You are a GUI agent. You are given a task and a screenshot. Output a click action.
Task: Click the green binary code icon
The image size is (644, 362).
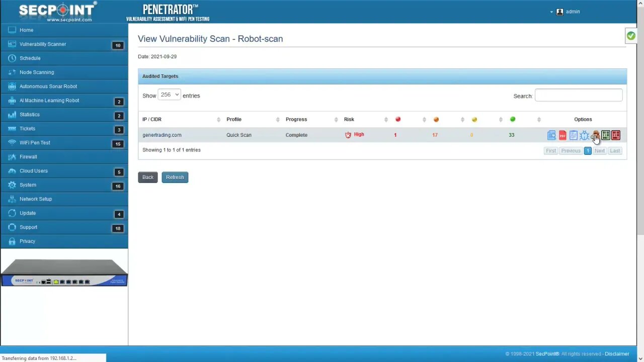pos(605,135)
